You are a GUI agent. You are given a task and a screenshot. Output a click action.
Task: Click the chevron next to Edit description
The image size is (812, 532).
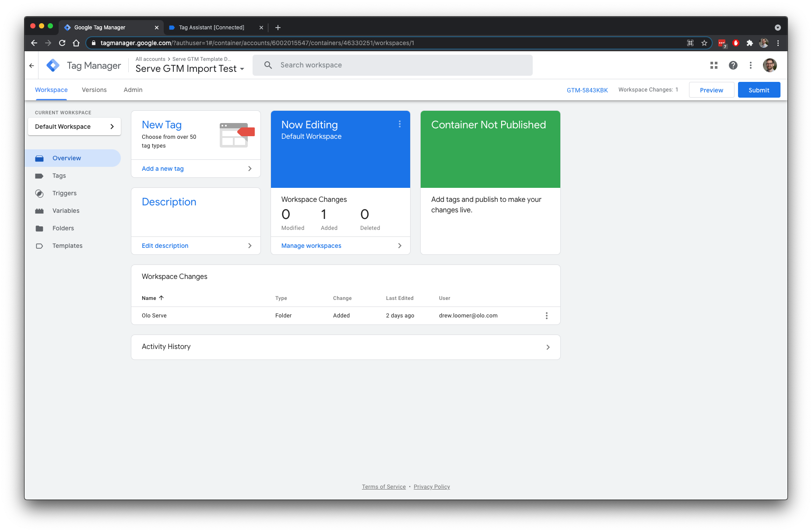(250, 246)
